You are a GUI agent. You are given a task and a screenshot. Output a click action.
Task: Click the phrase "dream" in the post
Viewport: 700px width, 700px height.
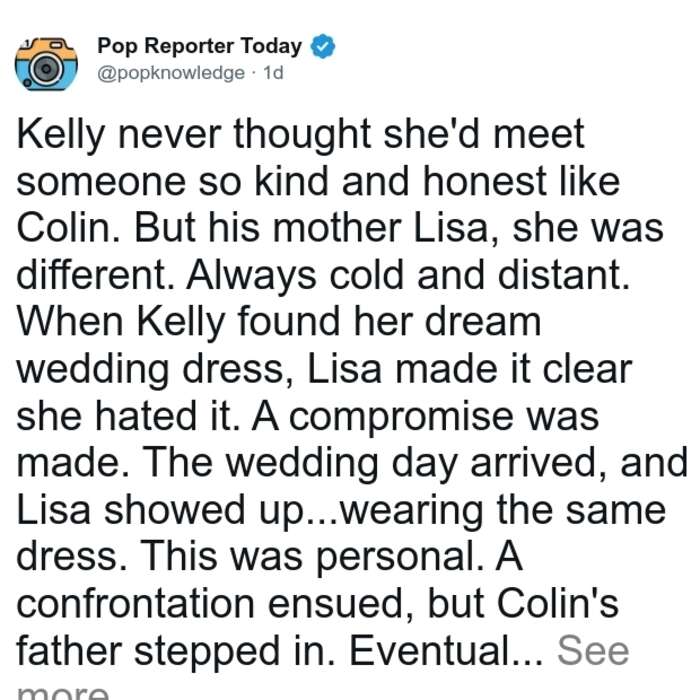click(x=483, y=322)
